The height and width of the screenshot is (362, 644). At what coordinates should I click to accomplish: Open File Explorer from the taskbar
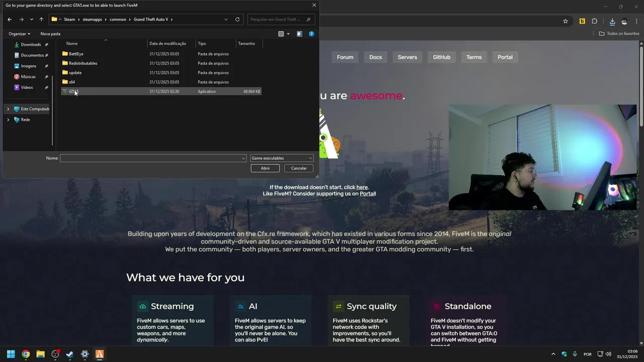tap(40, 354)
